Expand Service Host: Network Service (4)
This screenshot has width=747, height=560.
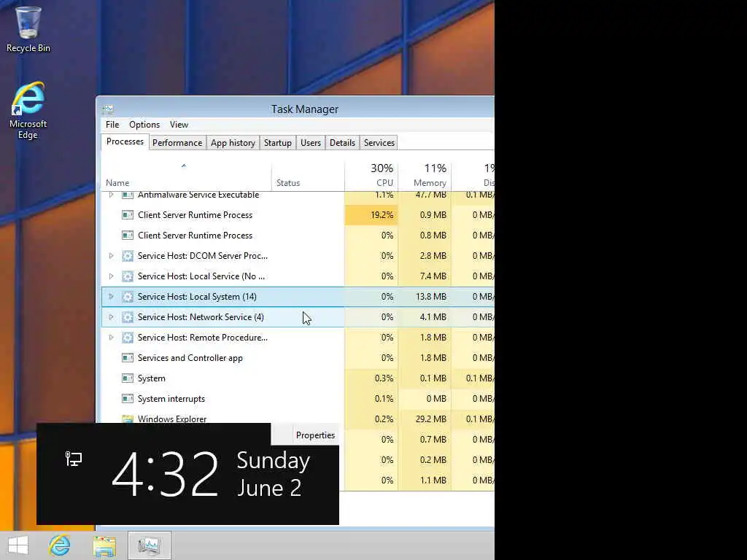[x=111, y=317]
